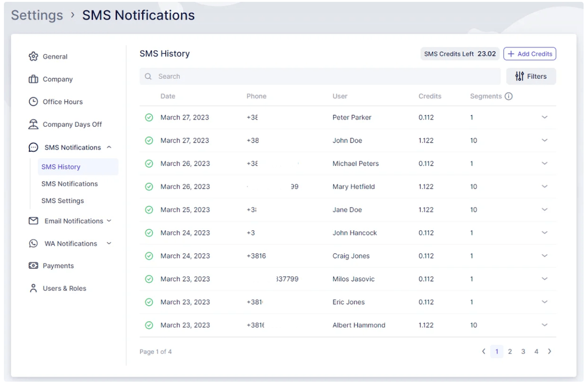Select SMS Settings submenu item

63,201
